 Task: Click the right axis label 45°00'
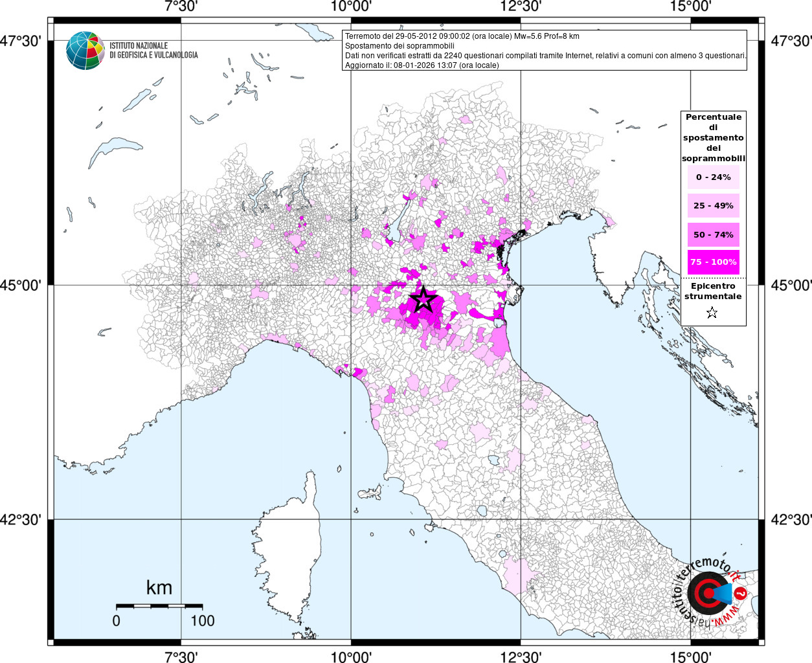[791, 286]
